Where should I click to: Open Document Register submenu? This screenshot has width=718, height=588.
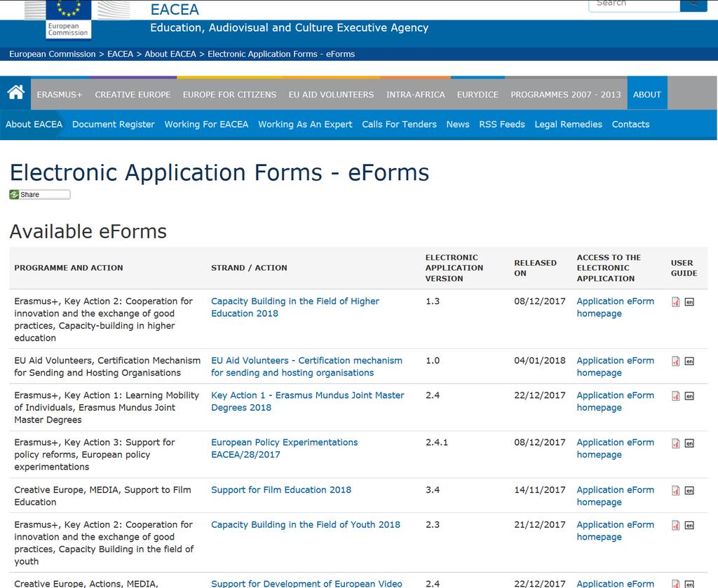coord(113,125)
